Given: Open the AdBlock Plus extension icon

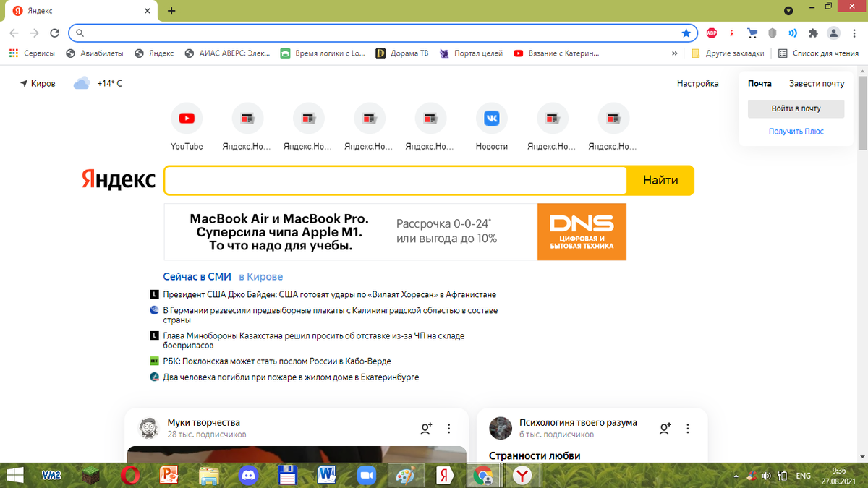Looking at the screenshot, I should [x=712, y=33].
